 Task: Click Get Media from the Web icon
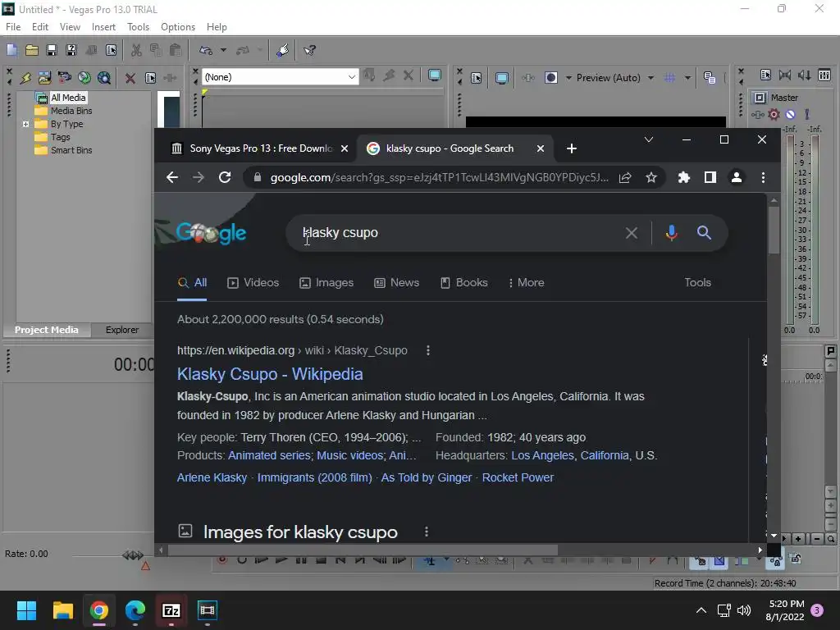click(x=104, y=78)
